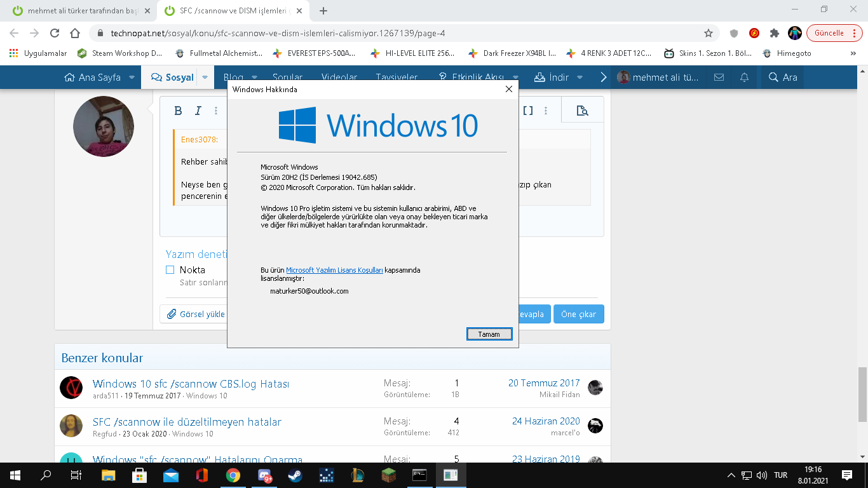Viewport: 868px width, 488px height.
Task: Toggle italic in the reply editor
Action: [x=198, y=111]
